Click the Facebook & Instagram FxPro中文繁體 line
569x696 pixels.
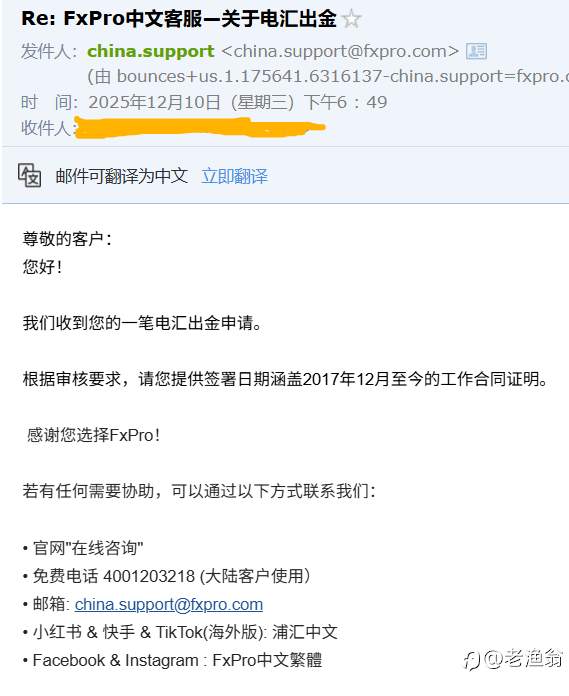pos(172,660)
